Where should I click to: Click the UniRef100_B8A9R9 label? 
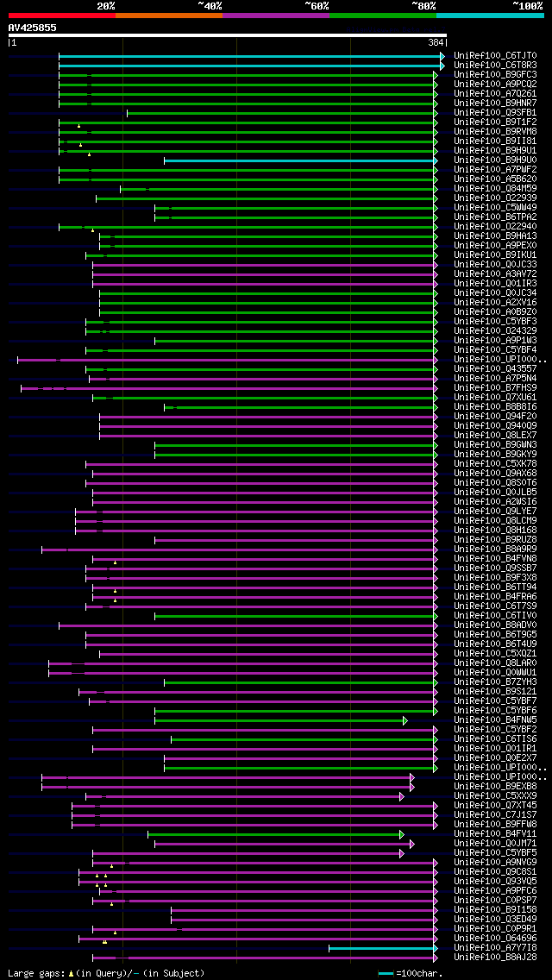click(x=495, y=550)
